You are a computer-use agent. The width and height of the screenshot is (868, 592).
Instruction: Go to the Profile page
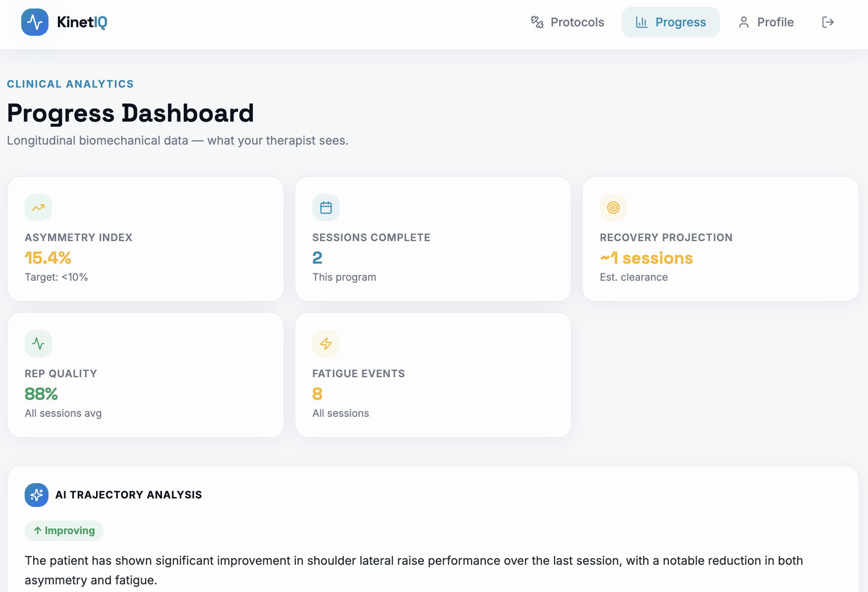(x=766, y=22)
